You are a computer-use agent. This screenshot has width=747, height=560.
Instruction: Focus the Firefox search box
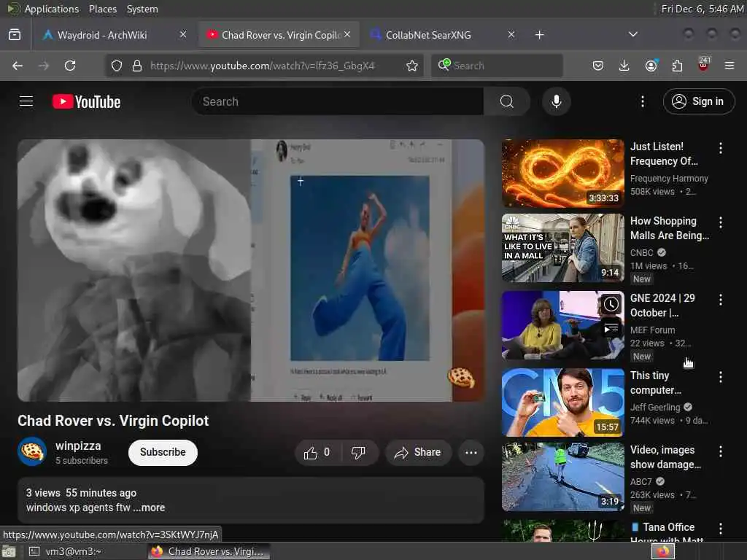[498, 66]
